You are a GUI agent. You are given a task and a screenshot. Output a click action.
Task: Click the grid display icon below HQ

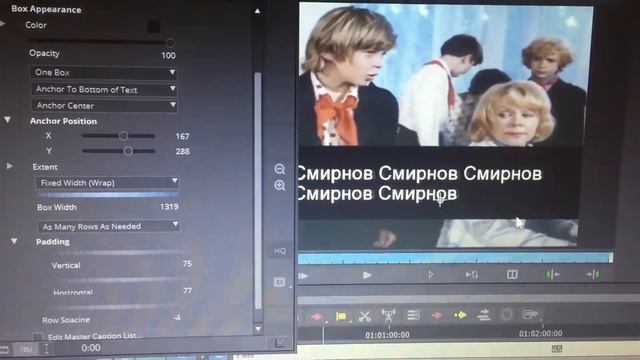[x=279, y=282]
